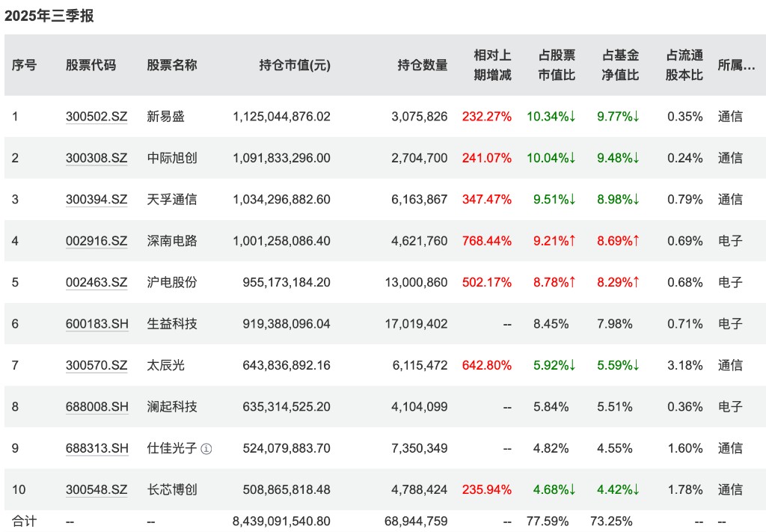This screenshot has height=532, width=766.
Task: Click the 占基金净值比 column header
Action: click(x=620, y=65)
